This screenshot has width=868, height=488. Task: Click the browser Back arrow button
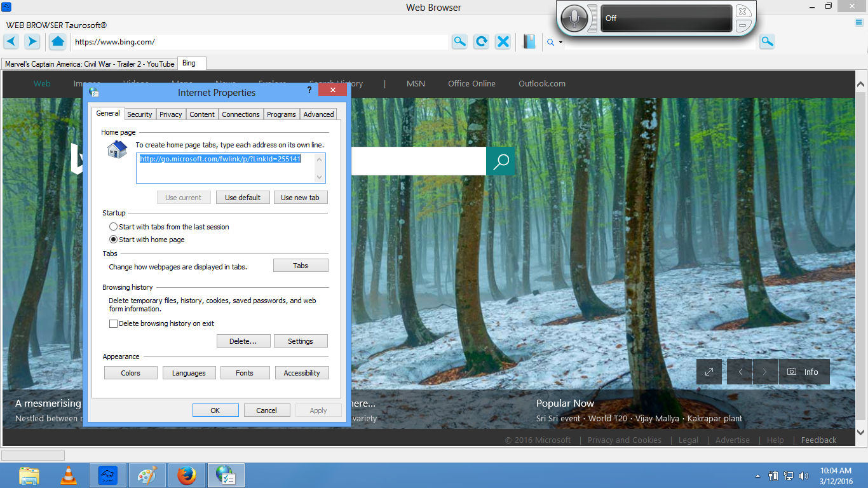(x=11, y=42)
